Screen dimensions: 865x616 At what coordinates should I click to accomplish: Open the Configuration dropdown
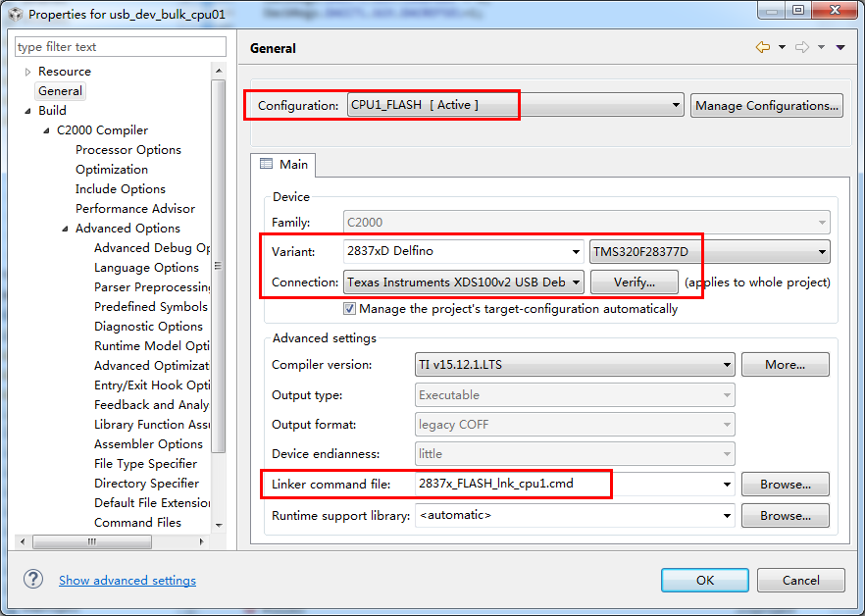tap(515, 105)
